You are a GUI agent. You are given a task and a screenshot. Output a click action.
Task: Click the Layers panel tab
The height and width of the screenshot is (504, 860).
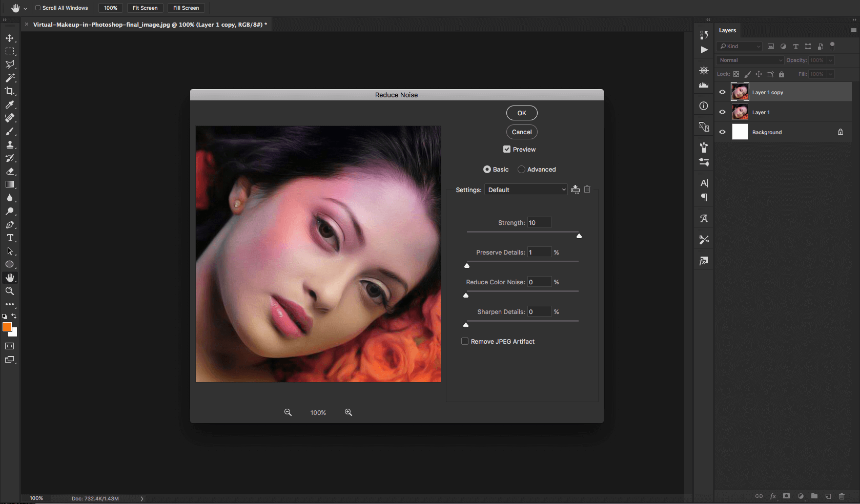(x=727, y=31)
